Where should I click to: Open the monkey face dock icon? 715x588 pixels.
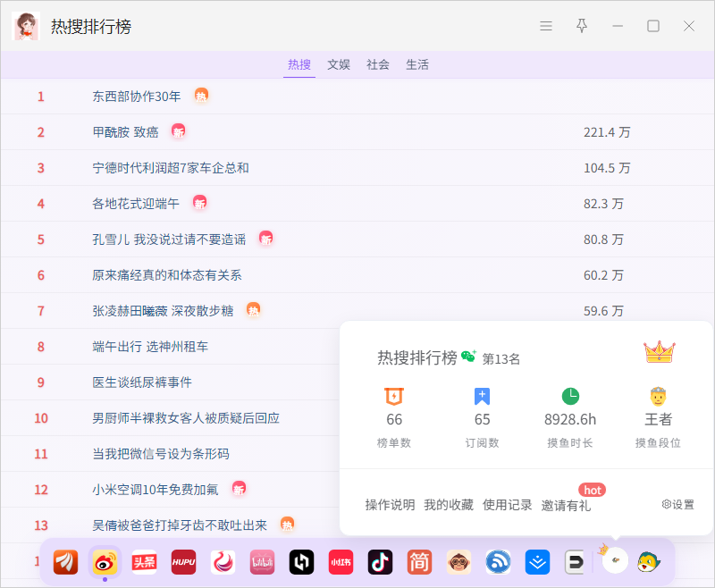point(458,562)
